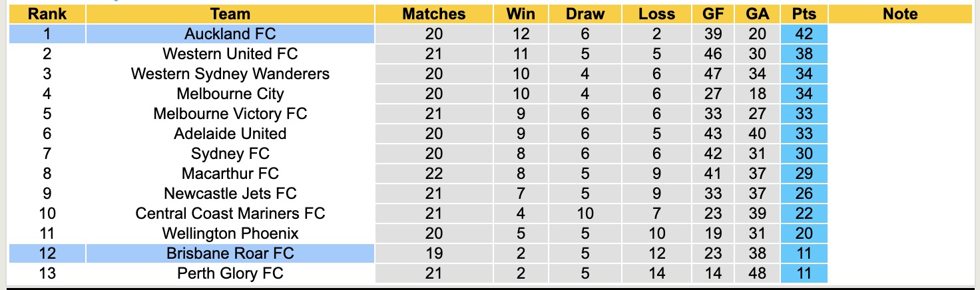The height and width of the screenshot is (290, 980).
Task: Open Western United FC team row
Action: [230, 54]
